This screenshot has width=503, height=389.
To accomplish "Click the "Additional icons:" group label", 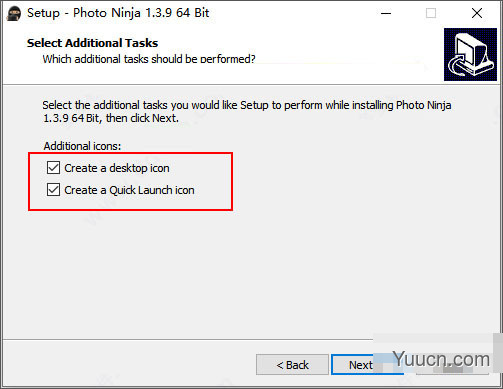I will point(82,146).
